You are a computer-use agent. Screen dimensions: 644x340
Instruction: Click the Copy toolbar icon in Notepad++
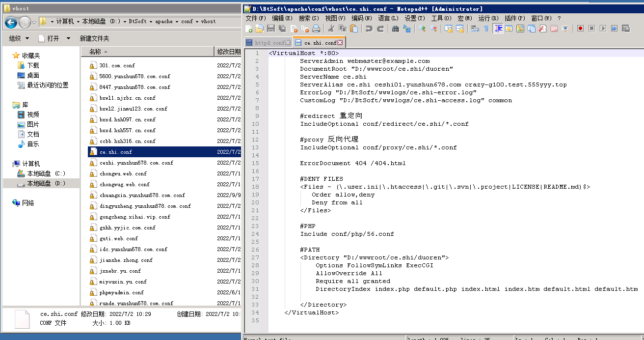[343, 28]
